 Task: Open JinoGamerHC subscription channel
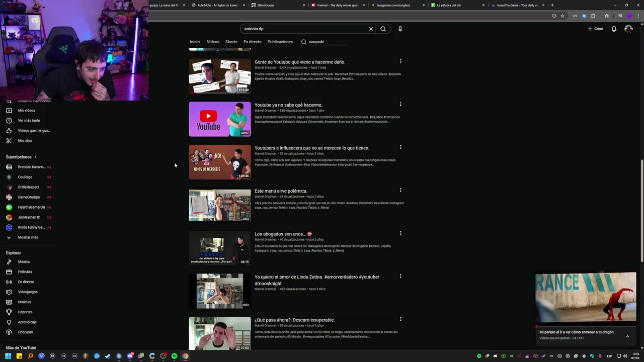pyautogui.click(x=28, y=217)
